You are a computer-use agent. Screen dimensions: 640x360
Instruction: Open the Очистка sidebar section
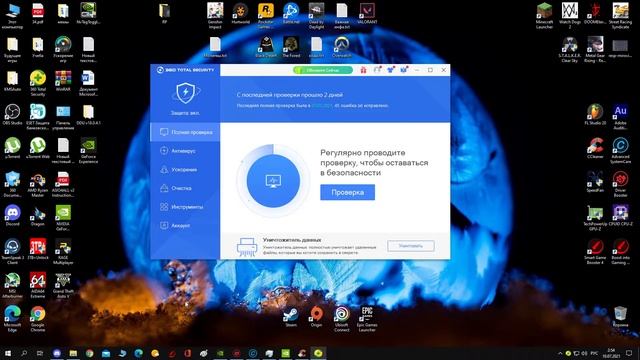(x=185, y=188)
